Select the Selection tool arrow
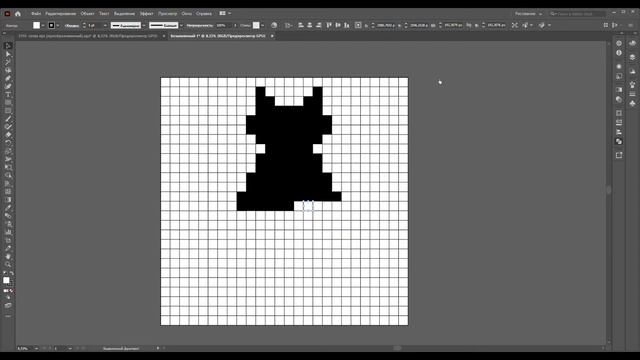The height and width of the screenshot is (360, 640). click(8, 46)
